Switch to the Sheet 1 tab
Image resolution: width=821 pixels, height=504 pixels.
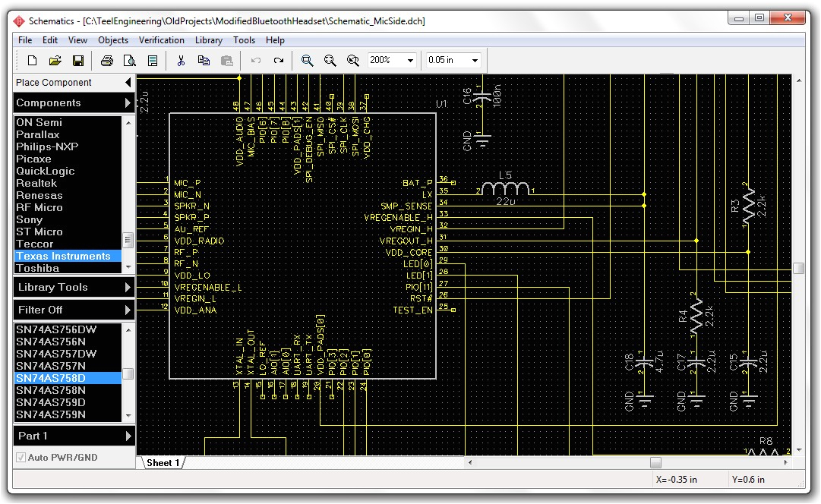(163, 463)
